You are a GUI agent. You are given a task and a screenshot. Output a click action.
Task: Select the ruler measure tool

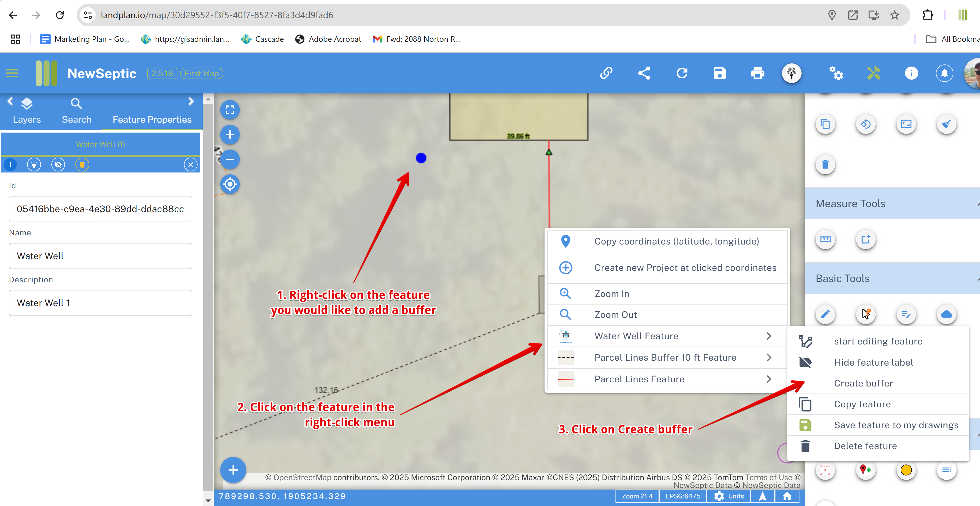(825, 240)
